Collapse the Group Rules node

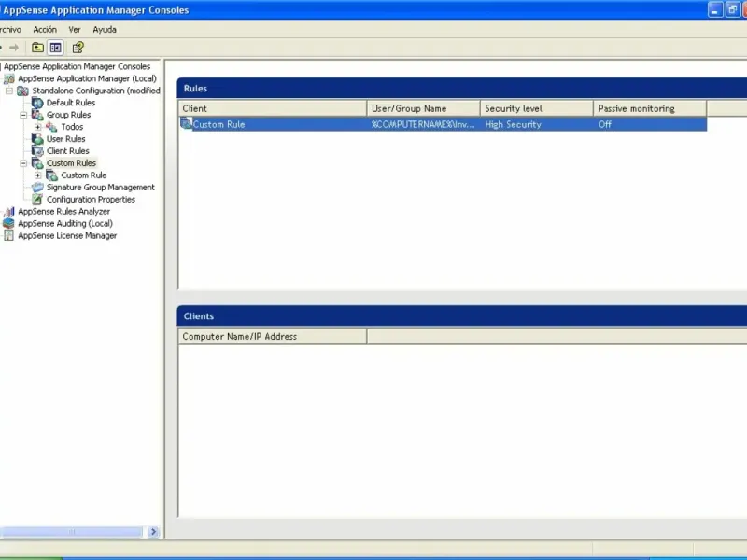23,115
